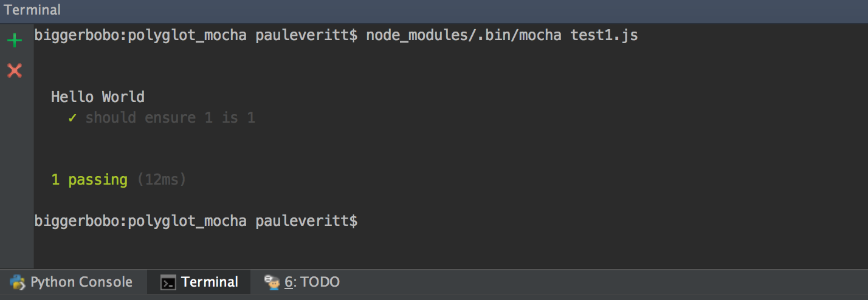Click the blank terminal area below the prompt
Image resolution: width=868 pixels, height=300 pixels.
450,250
